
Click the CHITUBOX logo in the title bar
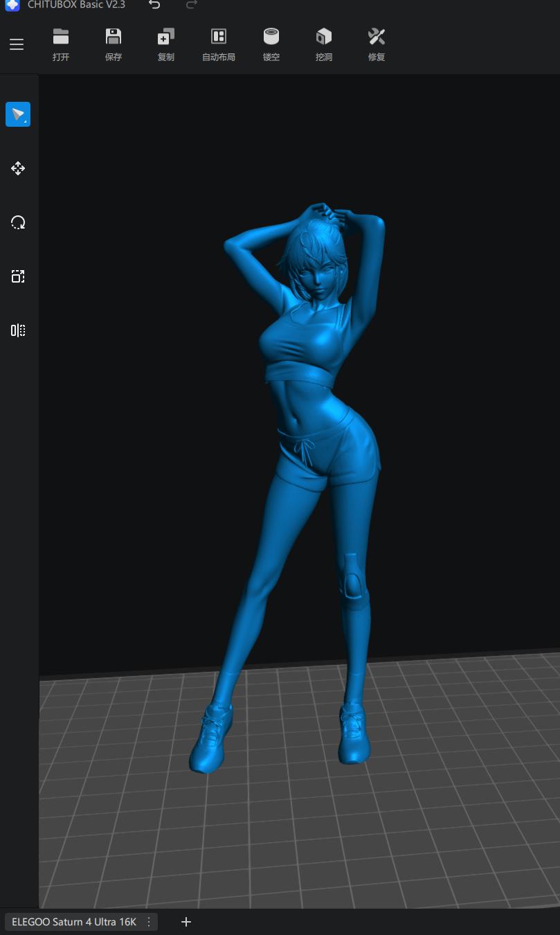pos(11,6)
